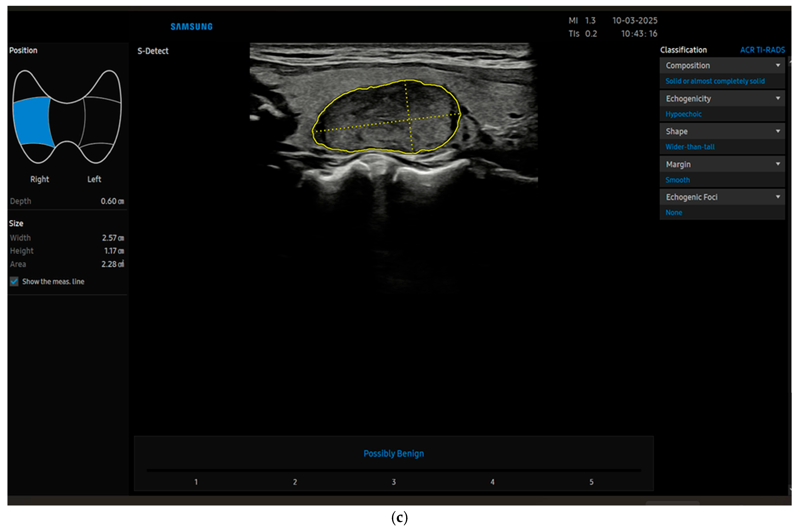Viewport: 801px width, 532px height.
Task: Click the S-Detect label
Action: (x=153, y=51)
